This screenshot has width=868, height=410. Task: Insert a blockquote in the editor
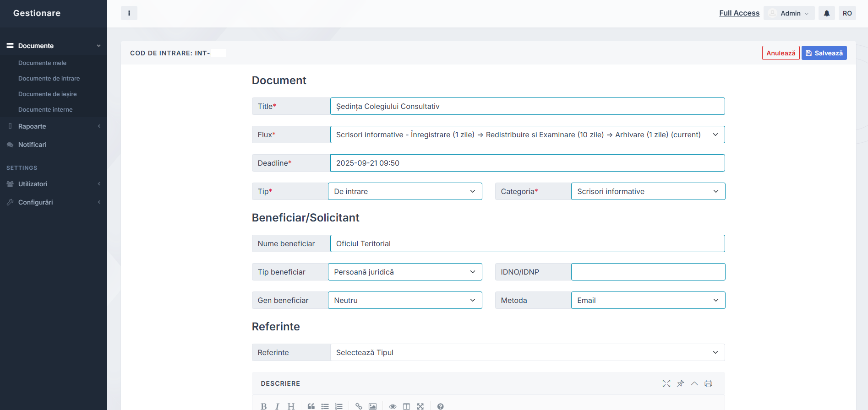[311, 406]
